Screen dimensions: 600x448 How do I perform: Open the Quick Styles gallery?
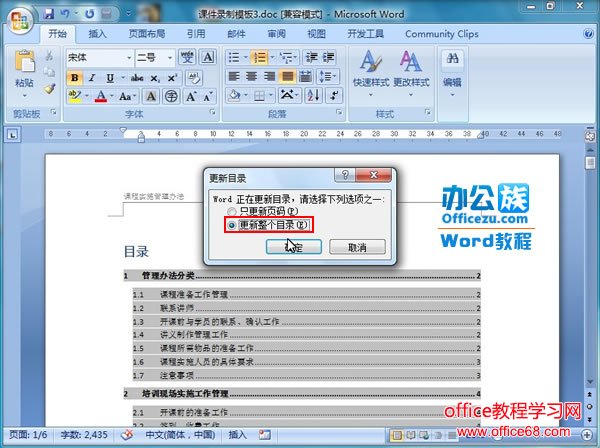click(x=370, y=73)
